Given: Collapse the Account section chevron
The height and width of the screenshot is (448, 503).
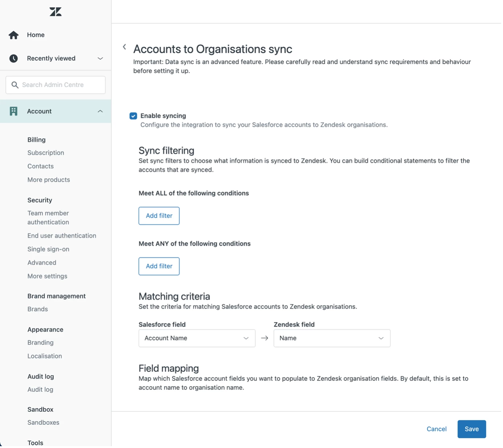Looking at the screenshot, I should pos(100,111).
